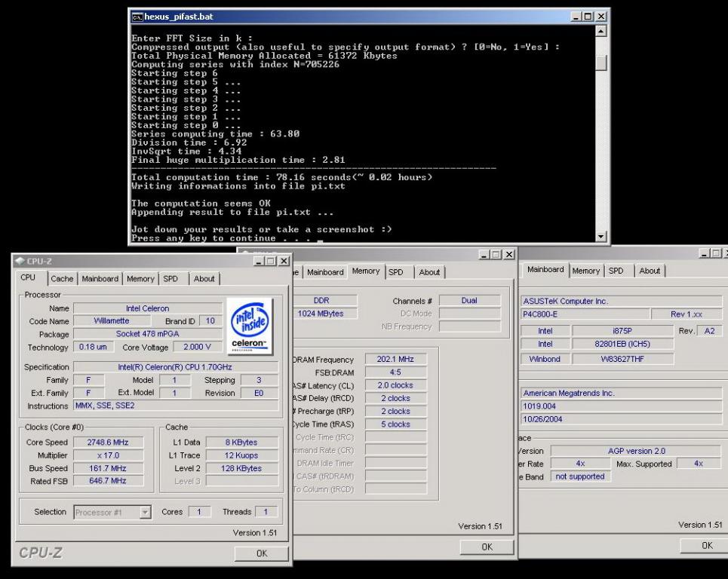Click the Intel Inside Celeron logo
This screenshot has height=579, width=728.
coord(250,326)
